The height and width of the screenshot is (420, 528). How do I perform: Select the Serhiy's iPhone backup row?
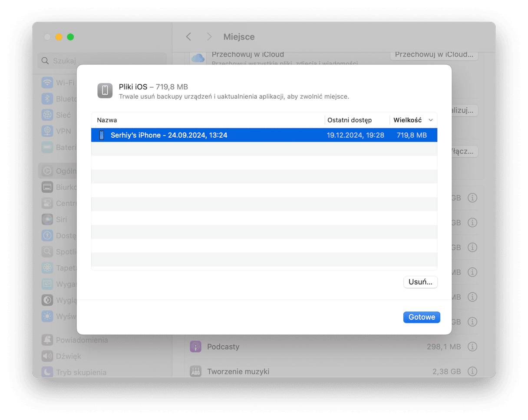[264, 135]
